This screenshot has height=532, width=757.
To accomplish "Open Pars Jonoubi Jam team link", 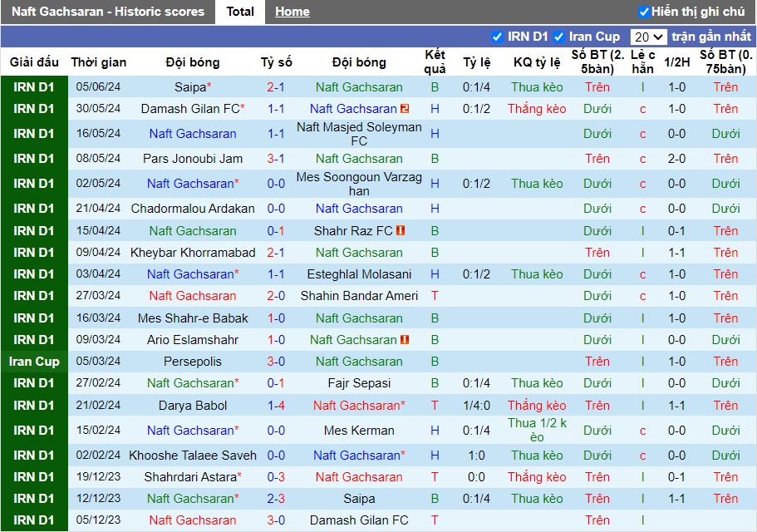I will [193, 159].
